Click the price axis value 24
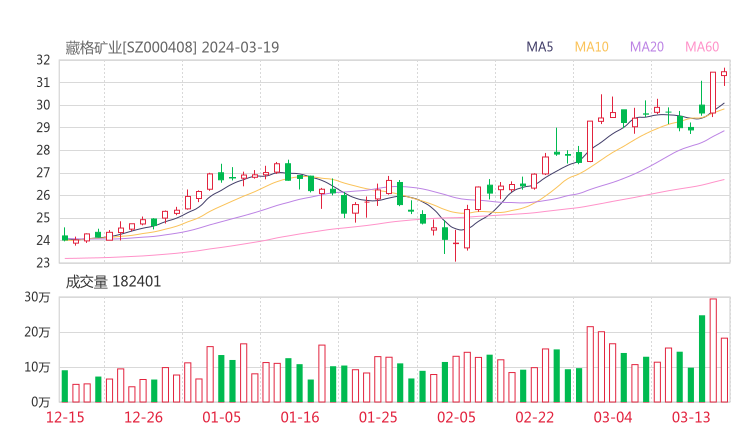Image resolution: width=740 pixels, height=440 pixels. (x=43, y=240)
